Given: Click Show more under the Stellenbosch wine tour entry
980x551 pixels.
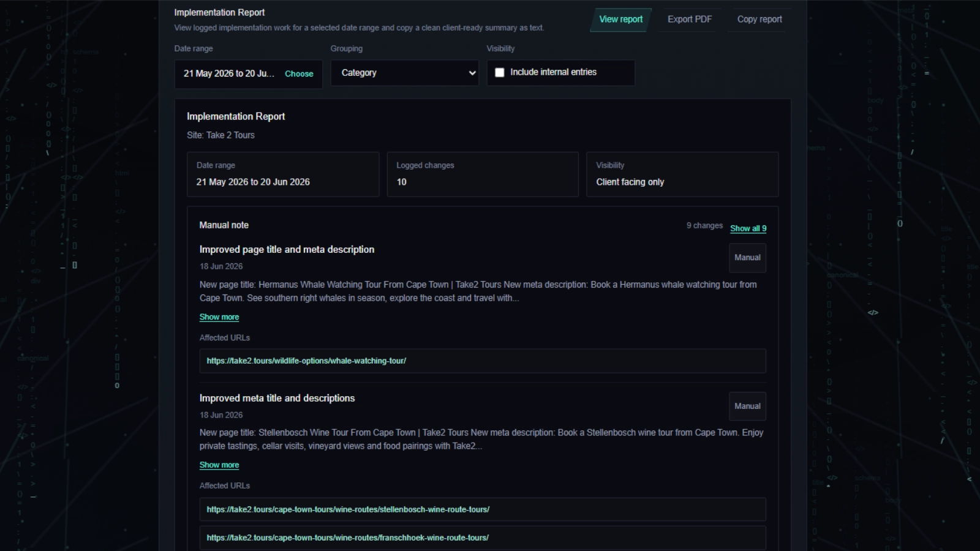Looking at the screenshot, I should 219,465.
